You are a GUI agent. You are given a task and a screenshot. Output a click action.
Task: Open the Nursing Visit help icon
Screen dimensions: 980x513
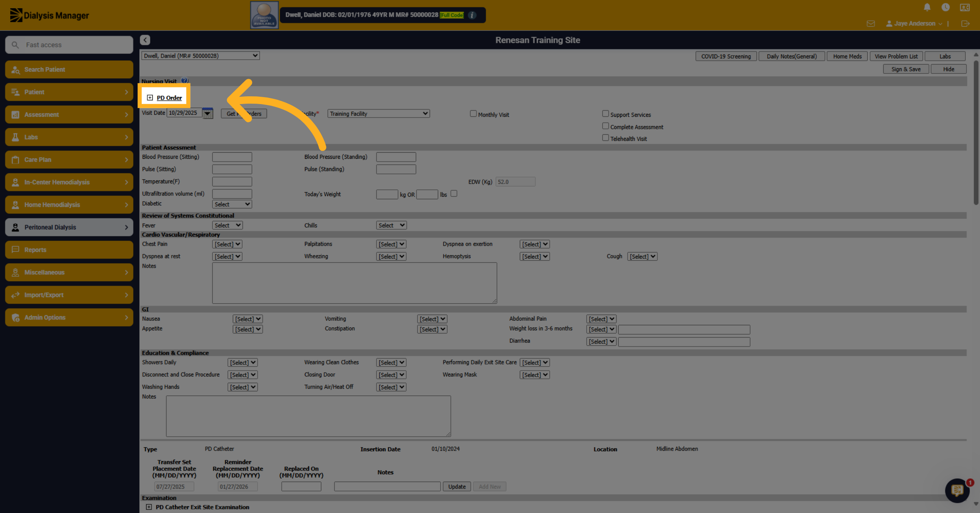click(185, 80)
